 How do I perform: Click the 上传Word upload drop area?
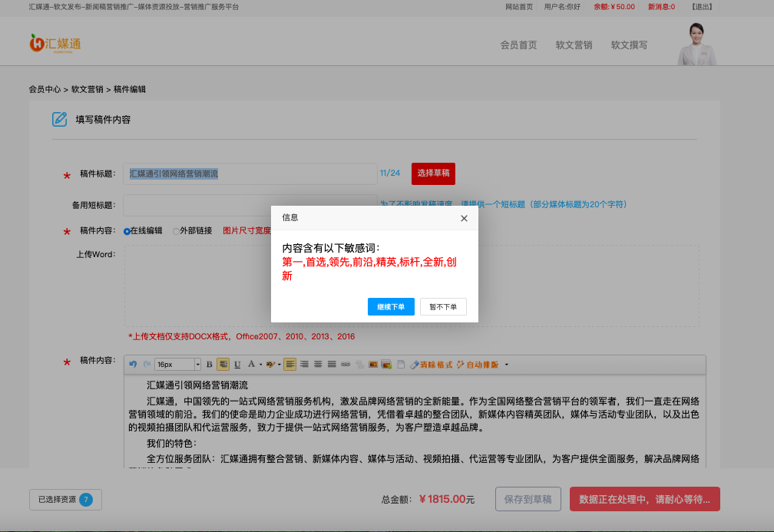[x=412, y=286]
